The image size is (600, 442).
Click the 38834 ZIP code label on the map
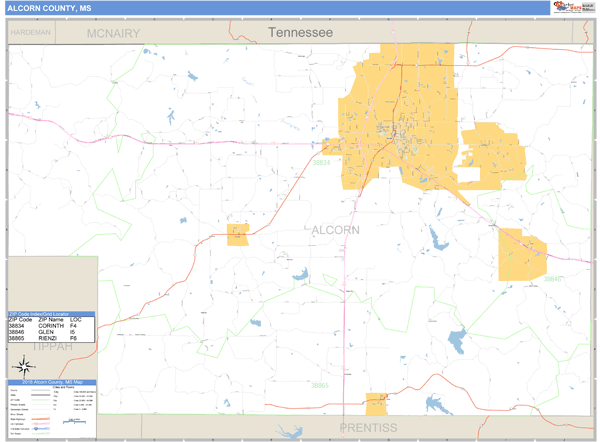pyautogui.click(x=320, y=162)
